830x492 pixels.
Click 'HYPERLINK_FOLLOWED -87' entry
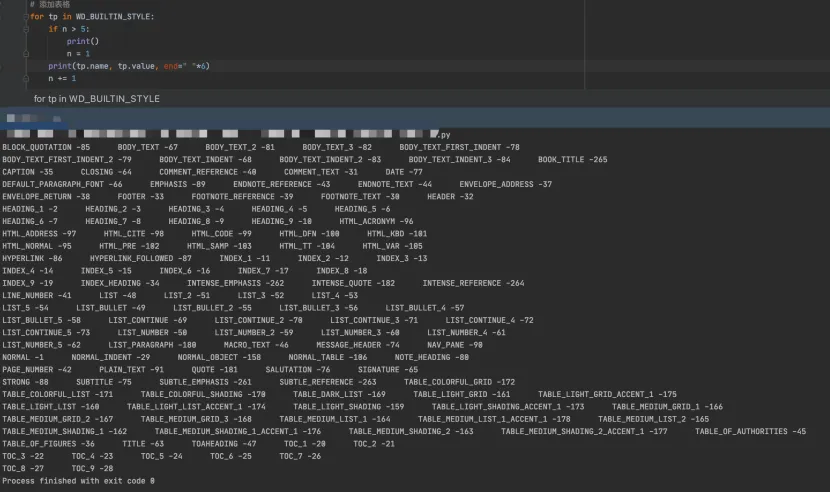click(x=141, y=258)
